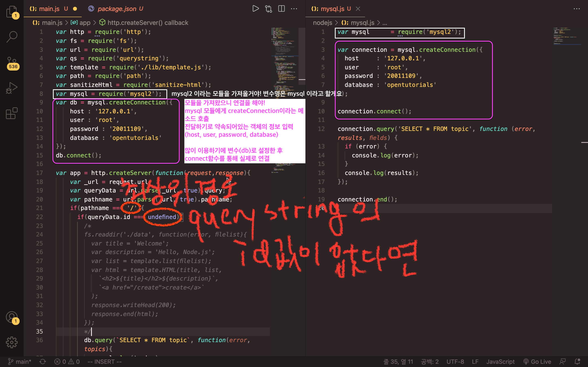Click the Run Code play button
This screenshot has width=588, height=367.
pyautogui.click(x=255, y=9)
